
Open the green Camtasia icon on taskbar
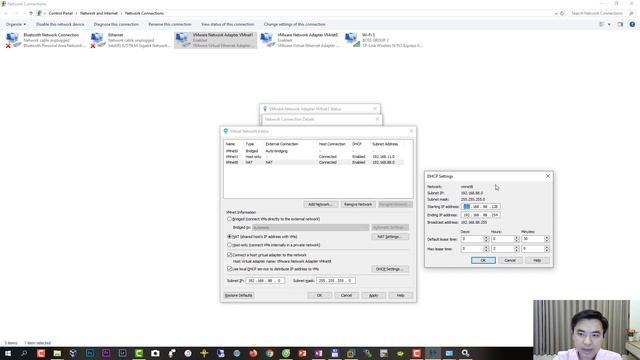pyautogui.click(x=139, y=353)
